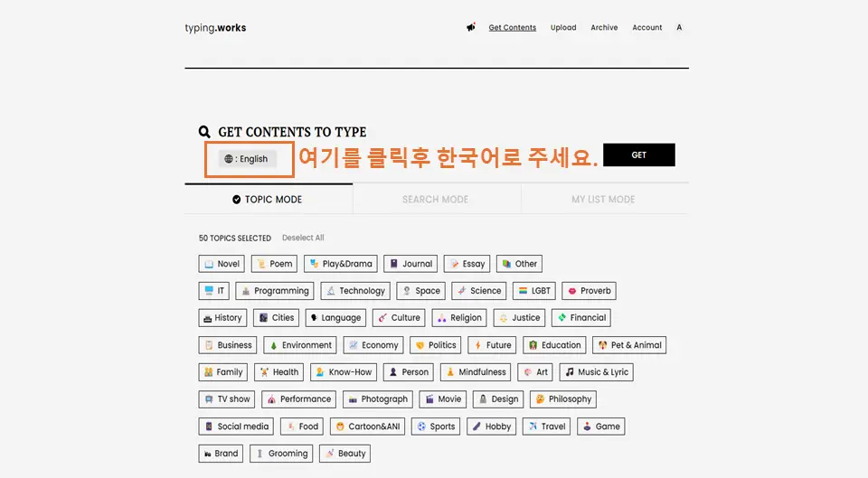Viewport: 868px width, 478px height.
Task: Deselect the Science topic chip
Action: click(x=479, y=291)
